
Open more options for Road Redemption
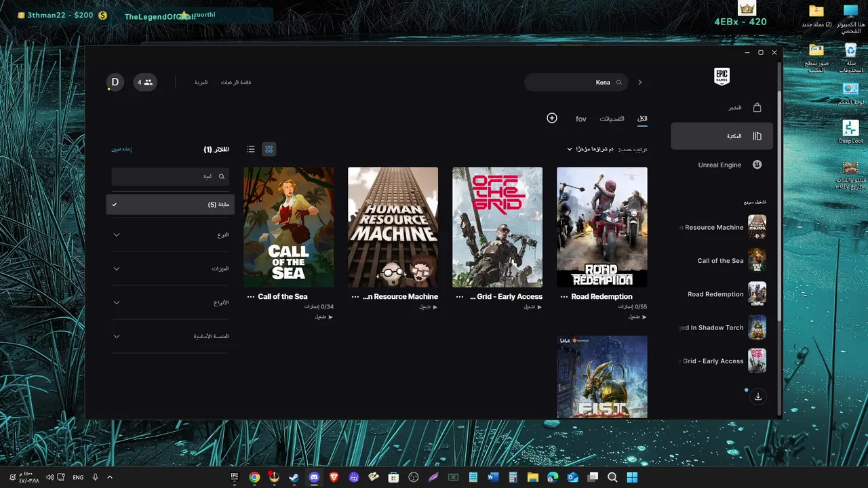(564, 297)
